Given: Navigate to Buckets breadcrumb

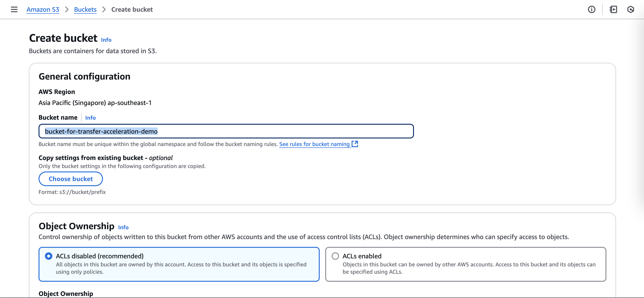Looking at the screenshot, I should point(85,9).
